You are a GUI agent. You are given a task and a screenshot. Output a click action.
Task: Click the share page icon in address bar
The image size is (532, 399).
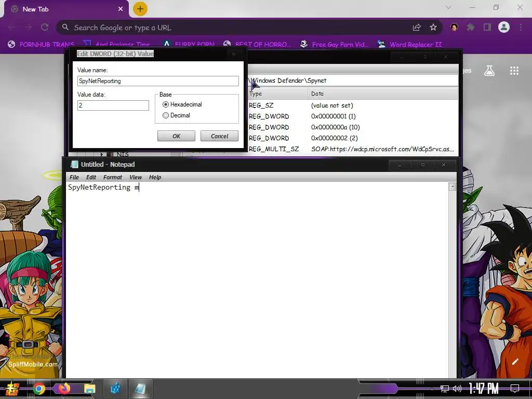tap(417, 28)
